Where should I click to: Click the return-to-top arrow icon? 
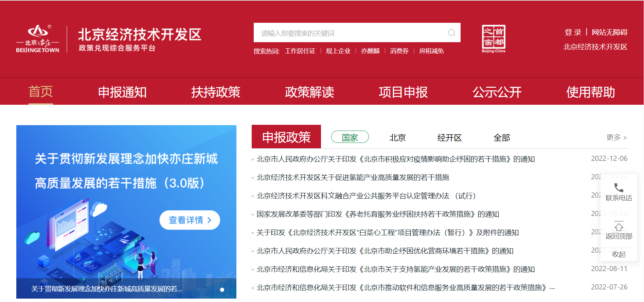point(619,227)
